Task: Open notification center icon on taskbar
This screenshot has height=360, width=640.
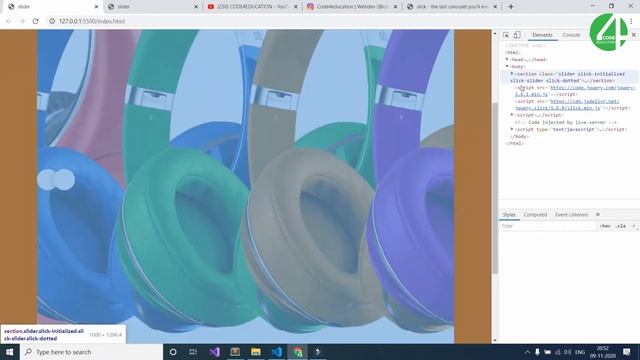Action: click(x=627, y=352)
